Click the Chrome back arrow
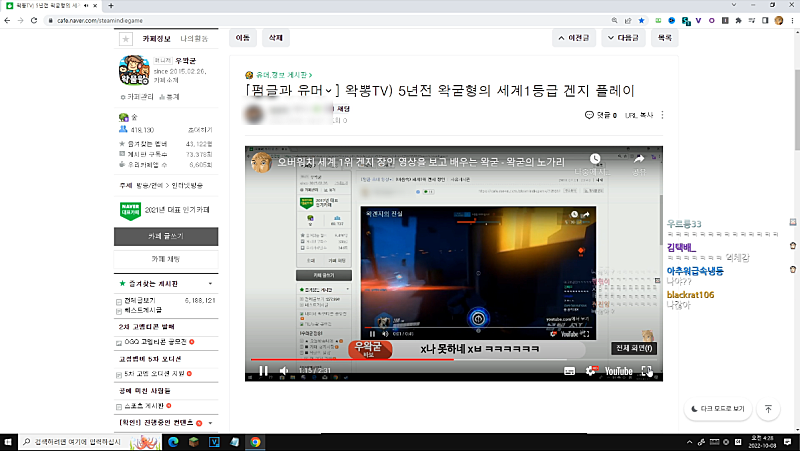This screenshot has height=451, width=800. [x=7, y=20]
